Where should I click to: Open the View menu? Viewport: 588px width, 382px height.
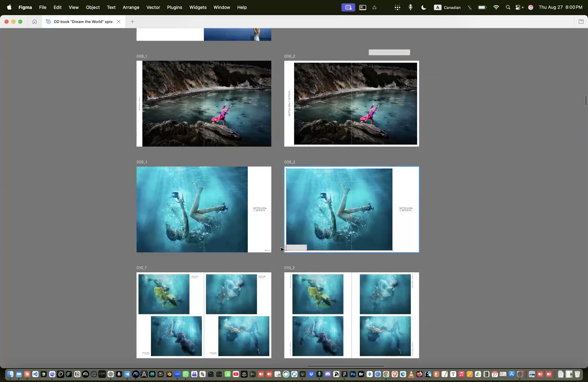click(74, 7)
